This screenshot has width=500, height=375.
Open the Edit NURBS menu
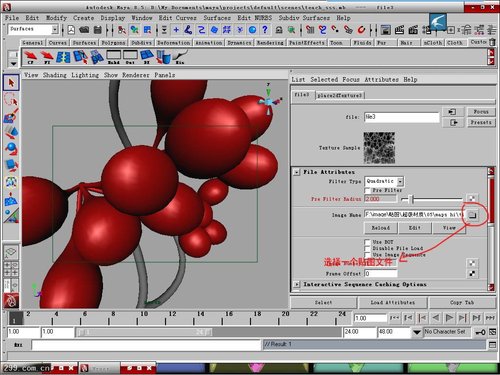click(x=255, y=18)
